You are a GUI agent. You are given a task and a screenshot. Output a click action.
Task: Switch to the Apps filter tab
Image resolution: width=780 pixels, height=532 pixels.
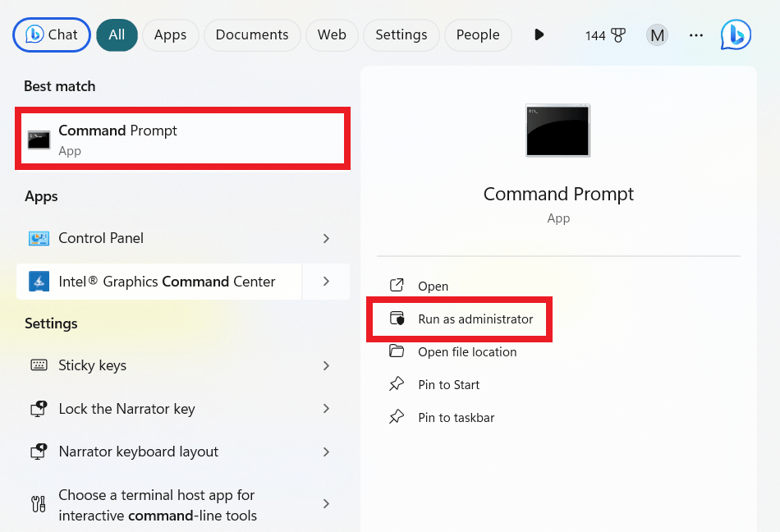click(x=170, y=34)
